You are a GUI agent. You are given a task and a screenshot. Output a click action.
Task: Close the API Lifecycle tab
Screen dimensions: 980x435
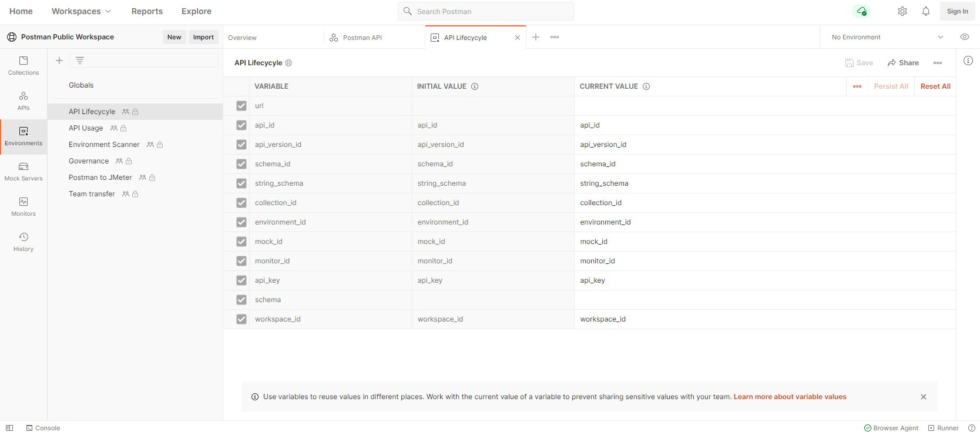point(518,38)
